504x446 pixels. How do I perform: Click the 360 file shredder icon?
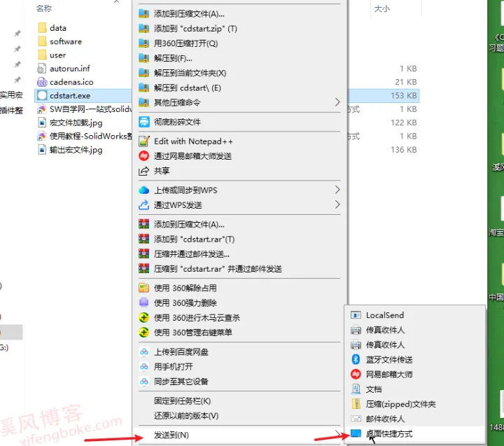(x=143, y=122)
